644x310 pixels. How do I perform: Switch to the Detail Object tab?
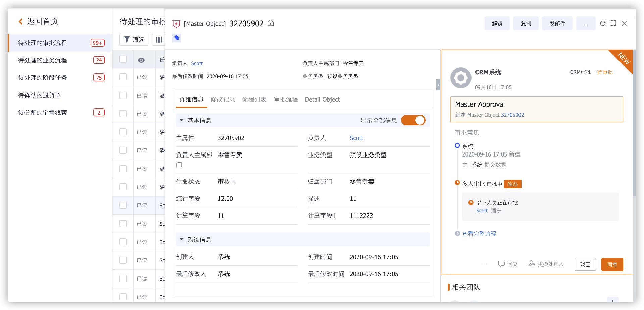click(x=322, y=99)
